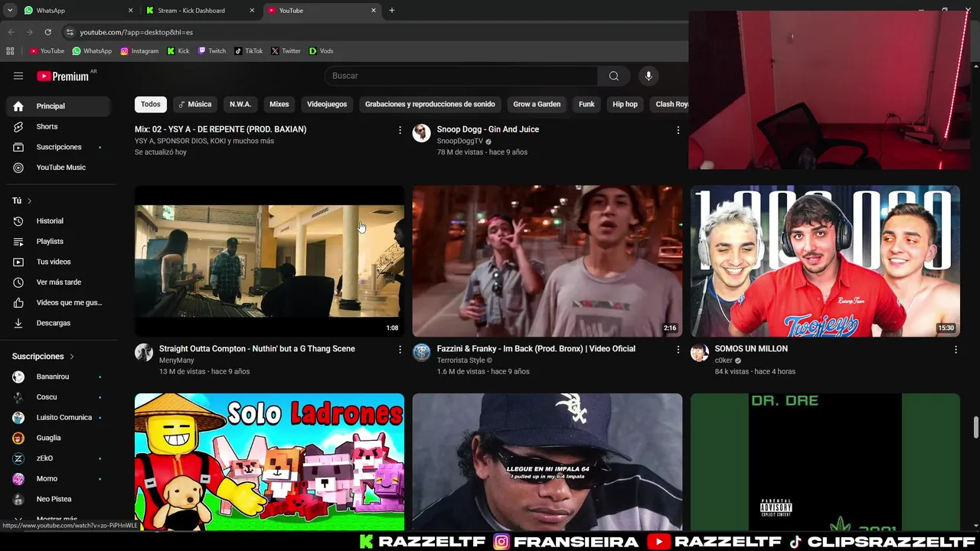Viewport: 980px width, 551px height.
Task: Open Historial in sidebar
Action: coord(58,221)
